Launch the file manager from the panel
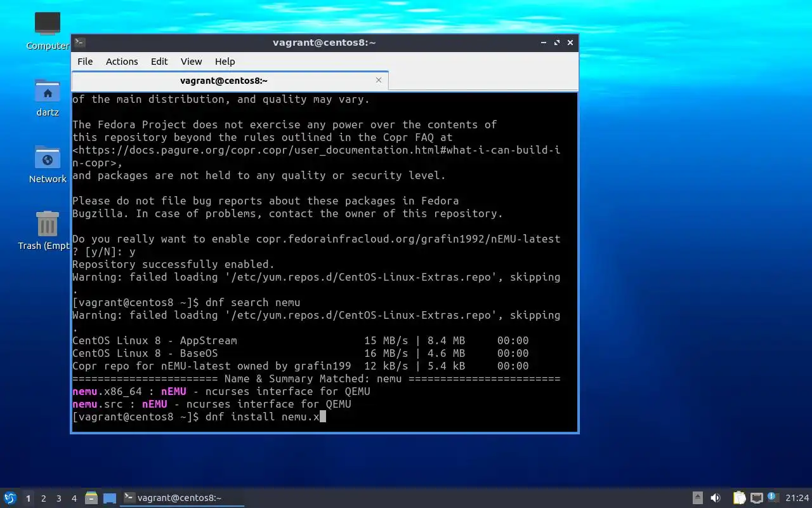Viewport: 812px width, 508px height. tap(91, 498)
